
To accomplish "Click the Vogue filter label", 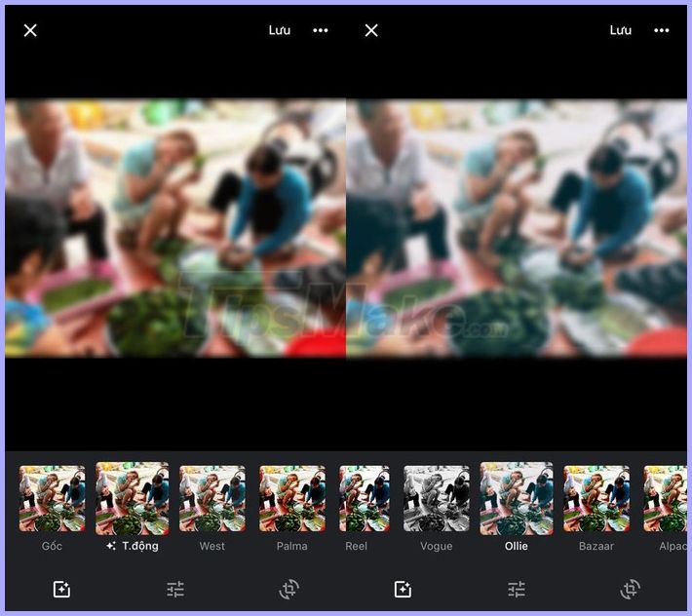I will (x=436, y=546).
